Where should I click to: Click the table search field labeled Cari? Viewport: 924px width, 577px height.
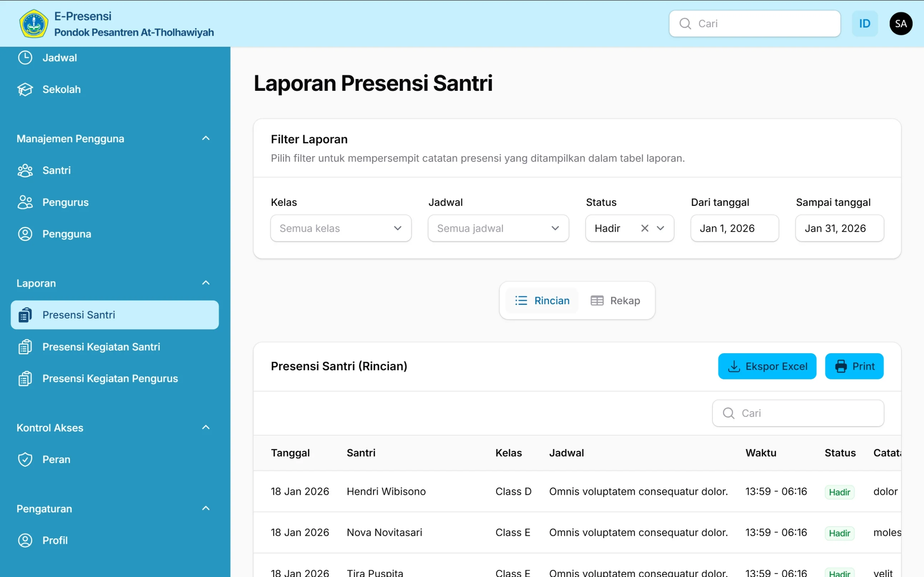798,413
